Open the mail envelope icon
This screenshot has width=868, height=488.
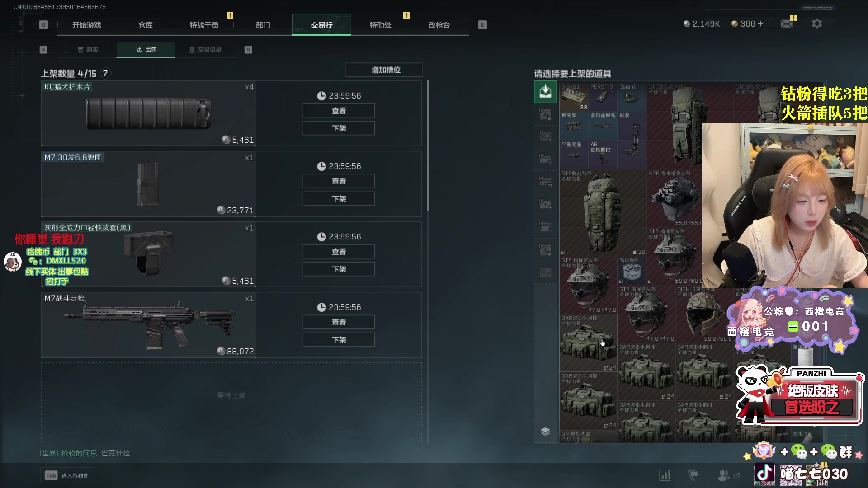tap(787, 24)
